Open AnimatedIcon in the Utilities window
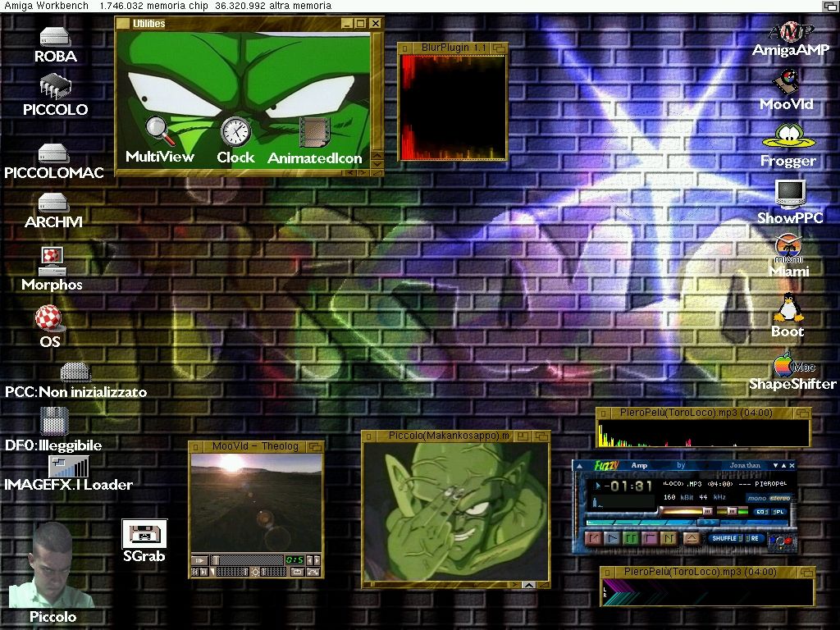The width and height of the screenshot is (840, 630). [x=314, y=141]
